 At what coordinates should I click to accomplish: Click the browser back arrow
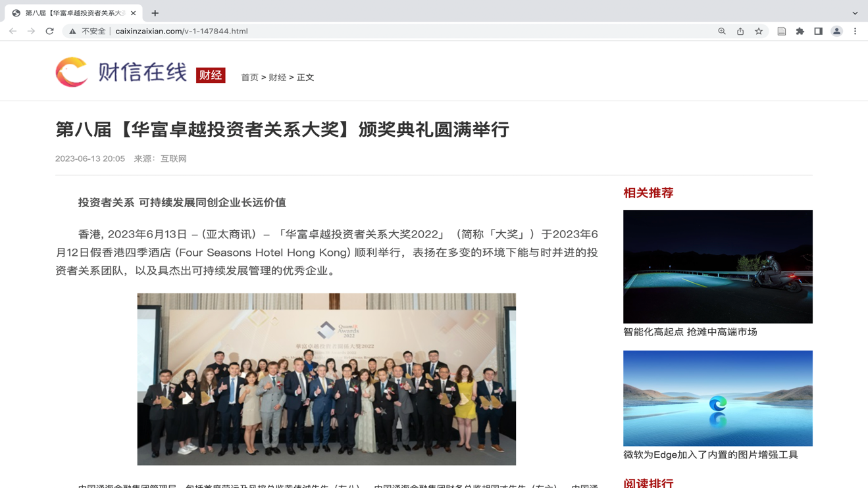pyautogui.click(x=13, y=31)
